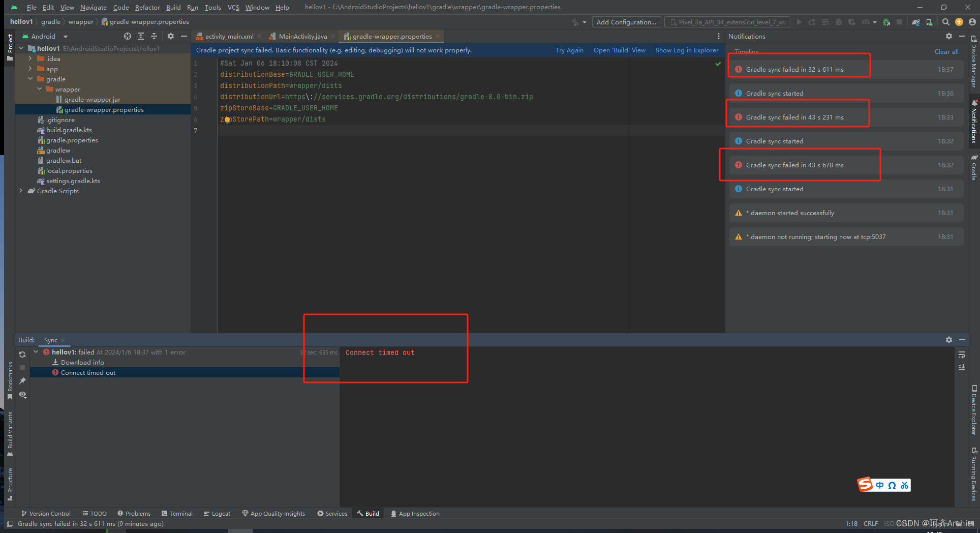Toggle the Running Devices tool window

974,474
